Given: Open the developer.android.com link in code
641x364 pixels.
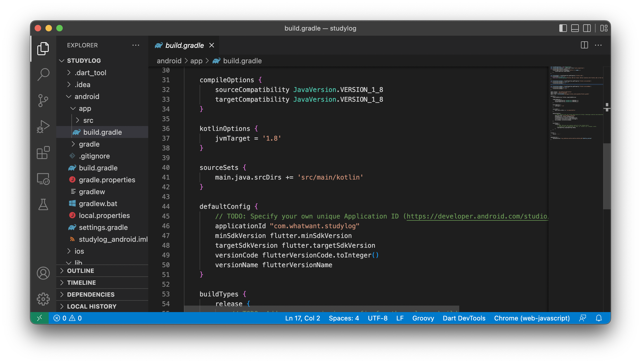Looking at the screenshot, I should pyautogui.click(x=477, y=216).
